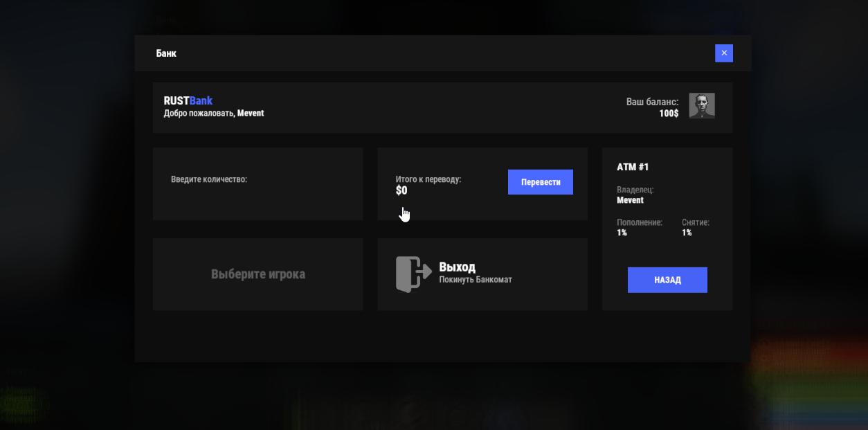868x430 pixels.
Task: Open the Выберите игрока player selector
Action: point(257,274)
